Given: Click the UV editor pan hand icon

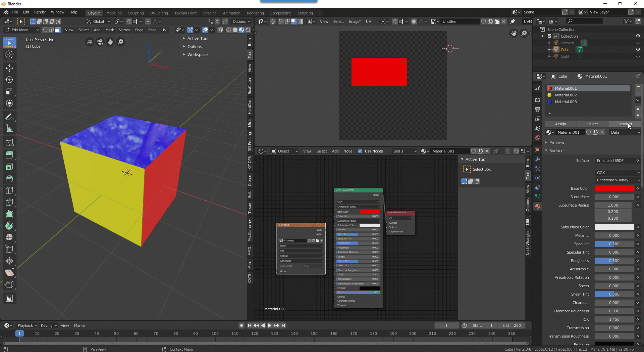Looking at the screenshot, I should pos(514,33).
